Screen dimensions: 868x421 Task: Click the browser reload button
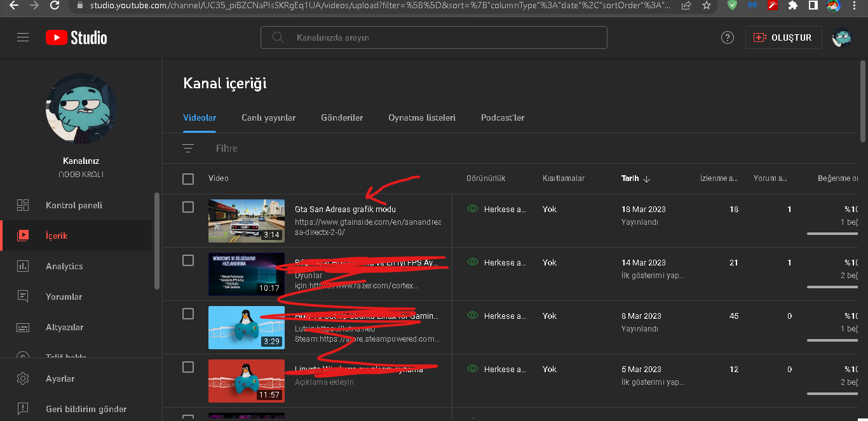(55, 5)
